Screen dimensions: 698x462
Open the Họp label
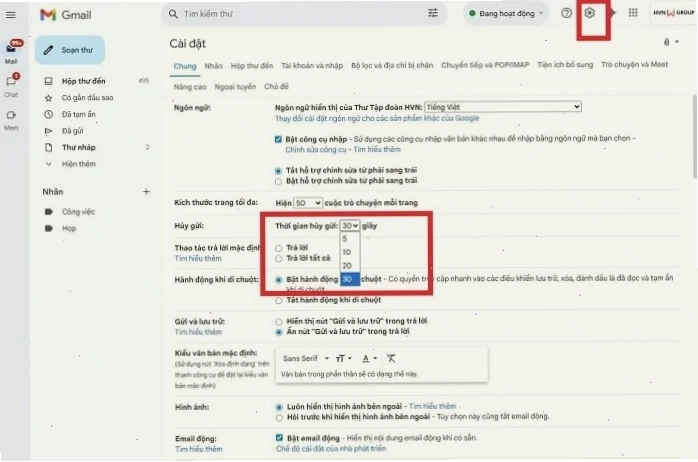pos(69,228)
